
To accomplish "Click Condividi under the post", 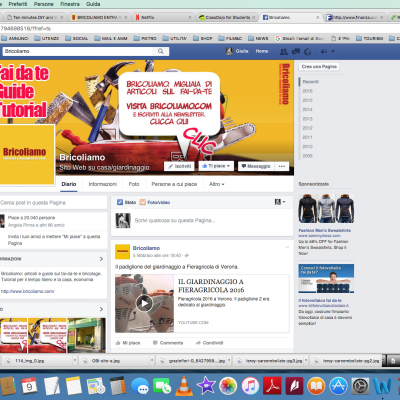I will click(x=209, y=343).
